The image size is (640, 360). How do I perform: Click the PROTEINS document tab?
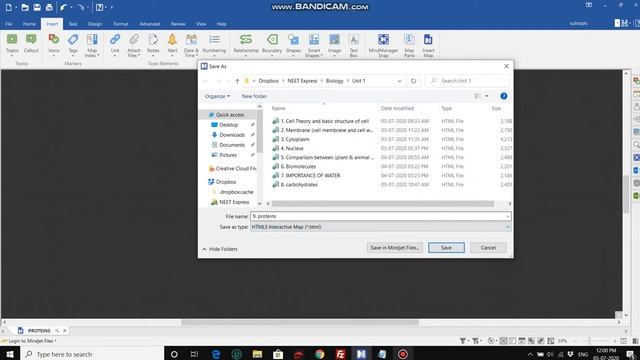point(39,331)
